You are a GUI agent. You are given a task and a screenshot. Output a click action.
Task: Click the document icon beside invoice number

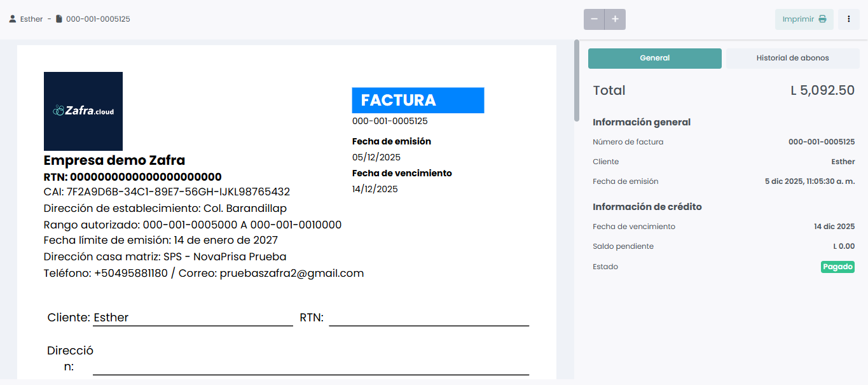(59, 19)
